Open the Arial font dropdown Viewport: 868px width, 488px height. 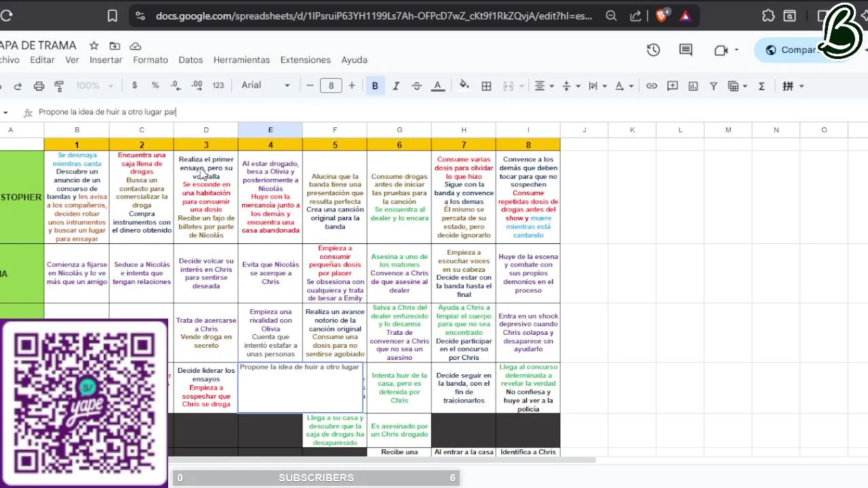click(x=265, y=85)
